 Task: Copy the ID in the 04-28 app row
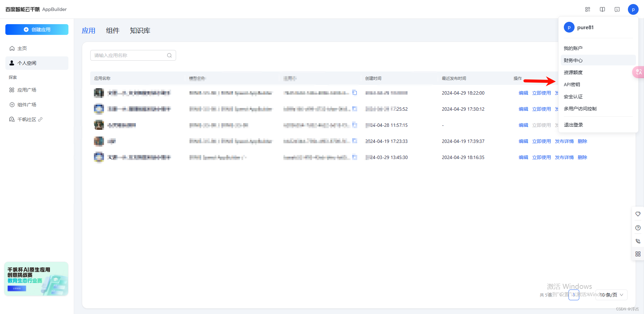(x=355, y=125)
